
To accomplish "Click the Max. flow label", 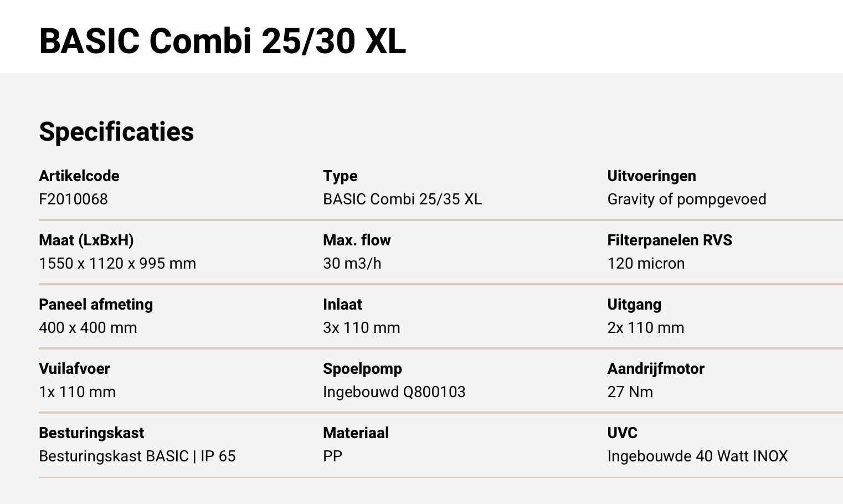I will click(357, 240).
